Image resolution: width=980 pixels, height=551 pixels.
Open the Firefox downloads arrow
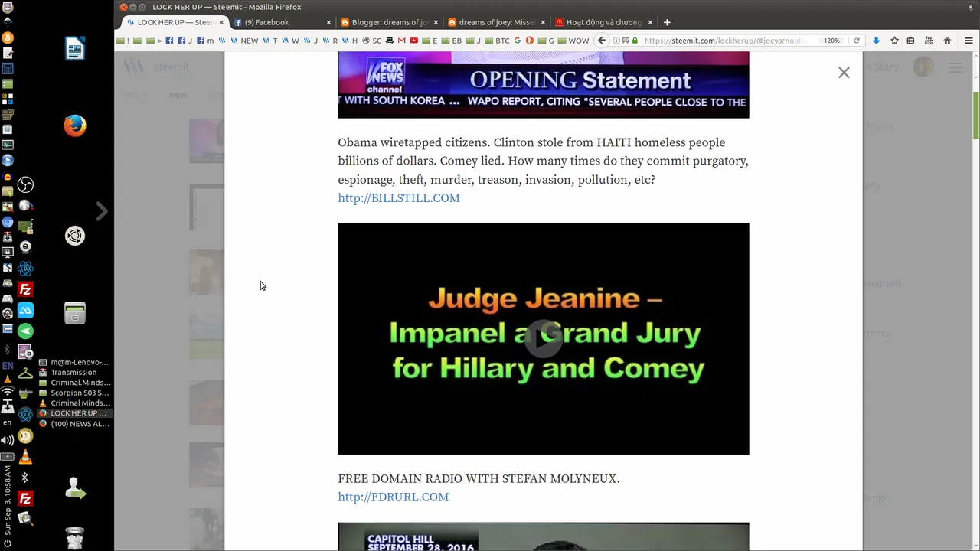(876, 41)
